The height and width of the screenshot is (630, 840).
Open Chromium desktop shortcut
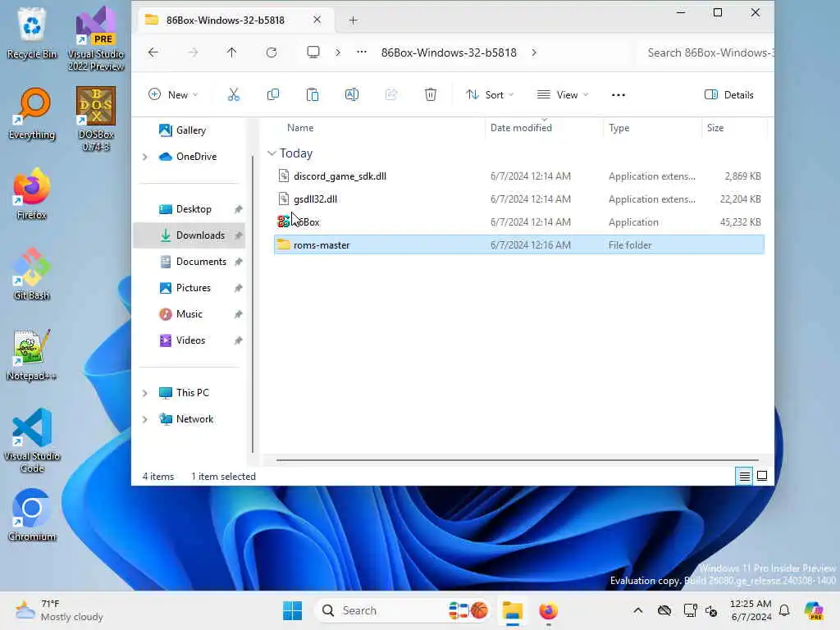[x=32, y=515]
